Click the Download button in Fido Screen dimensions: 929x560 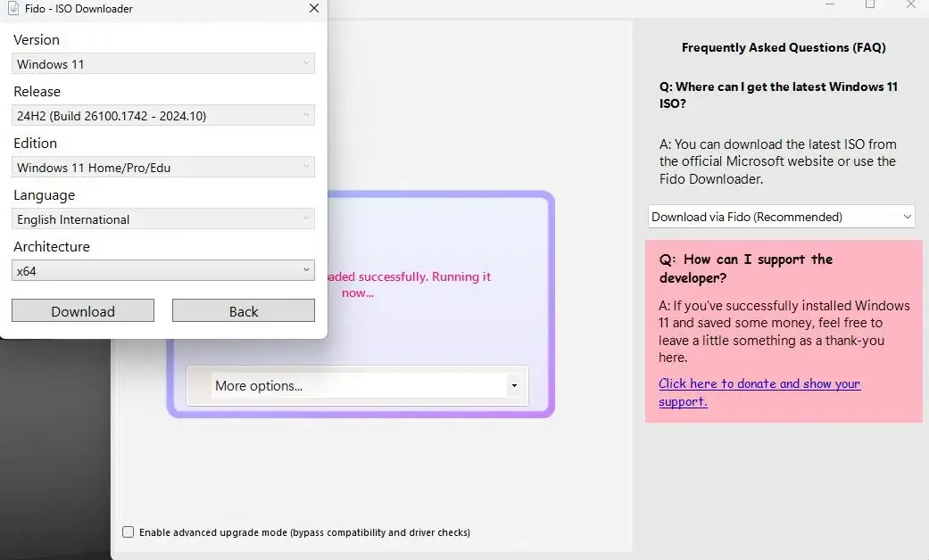83,311
